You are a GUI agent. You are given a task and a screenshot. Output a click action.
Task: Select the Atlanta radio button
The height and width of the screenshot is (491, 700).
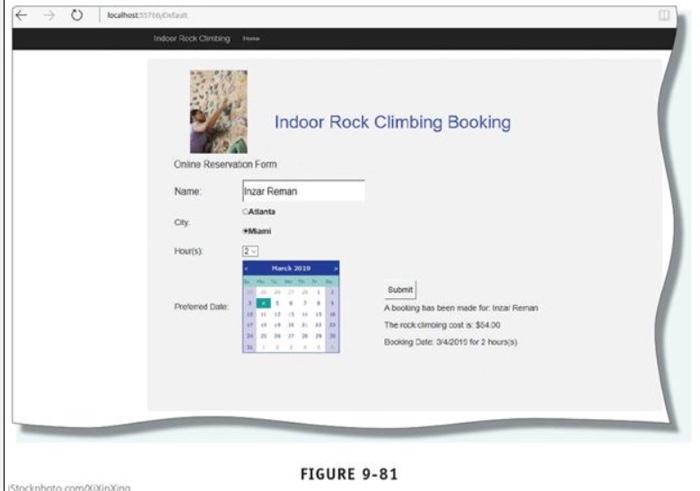[245, 212]
